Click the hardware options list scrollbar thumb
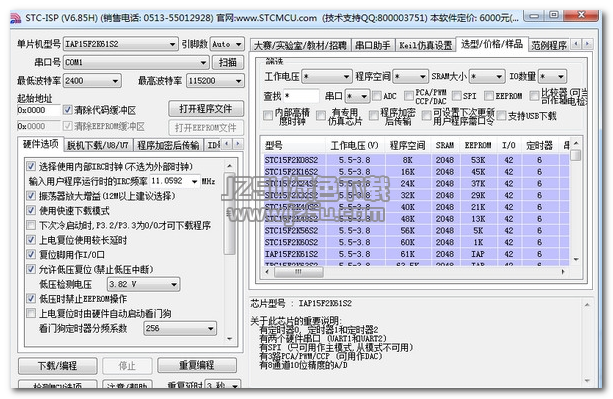 [x=230, y=213]
